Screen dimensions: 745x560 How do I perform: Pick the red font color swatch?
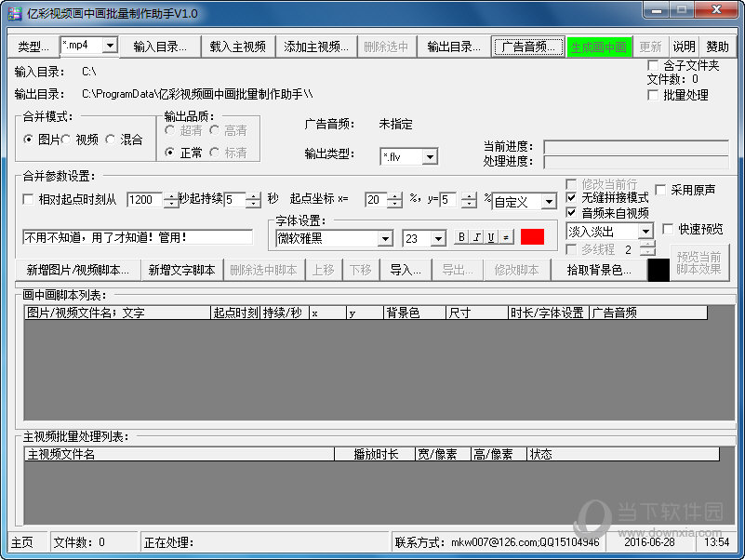point(532,237)
